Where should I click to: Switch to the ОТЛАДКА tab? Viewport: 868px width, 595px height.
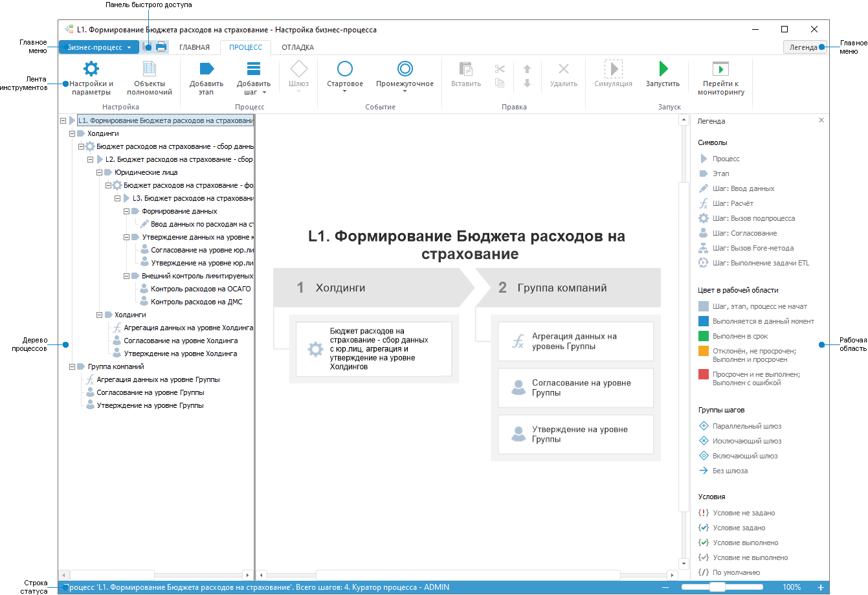[296, 47]
